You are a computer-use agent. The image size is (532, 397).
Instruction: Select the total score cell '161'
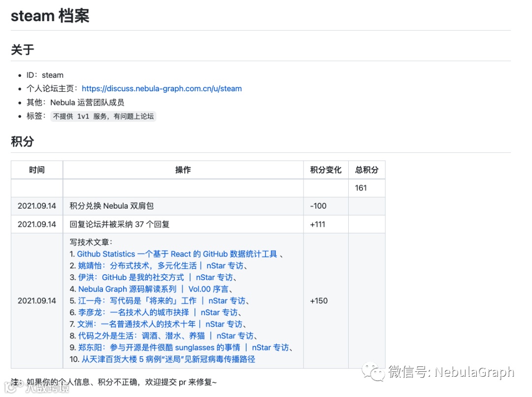367,188
